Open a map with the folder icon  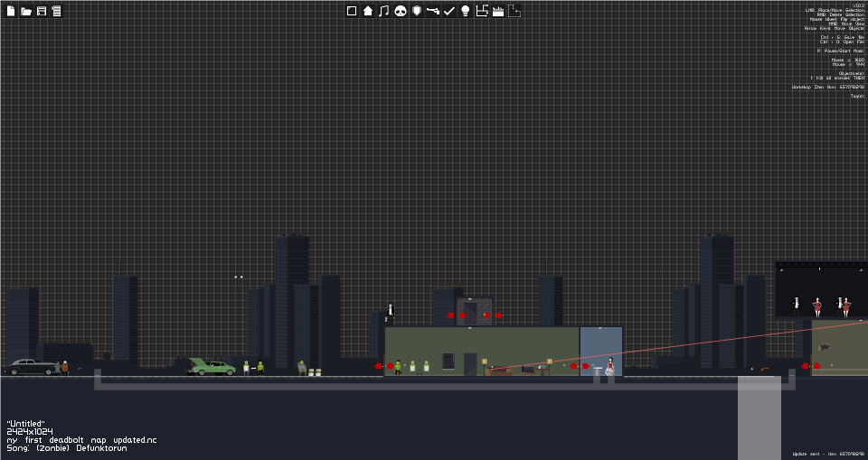click(26, 11)
